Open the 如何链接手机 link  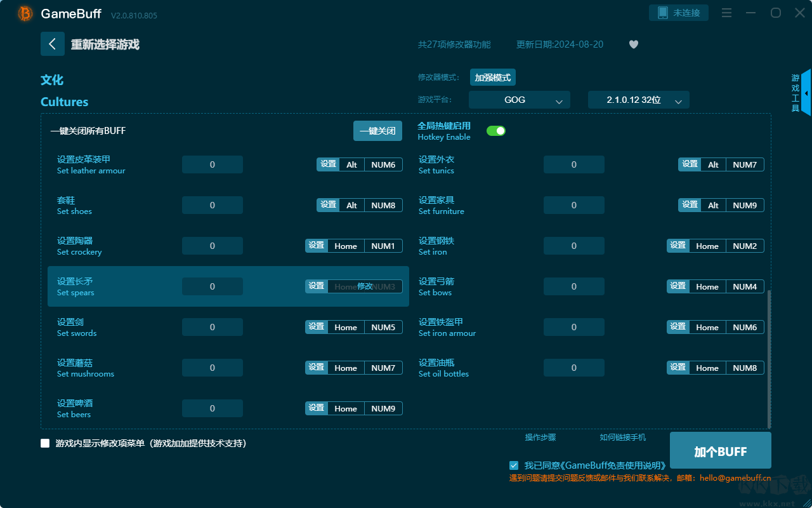pos(623,438)
